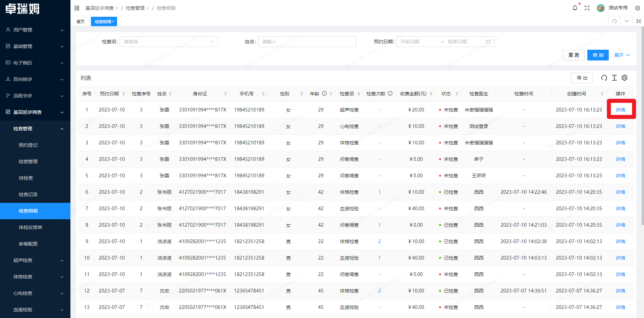Image resolution: width=644 pixels, height=318 pixels.
Task: Open 详情 for row 13 沈宏
Action: (620, 307)
